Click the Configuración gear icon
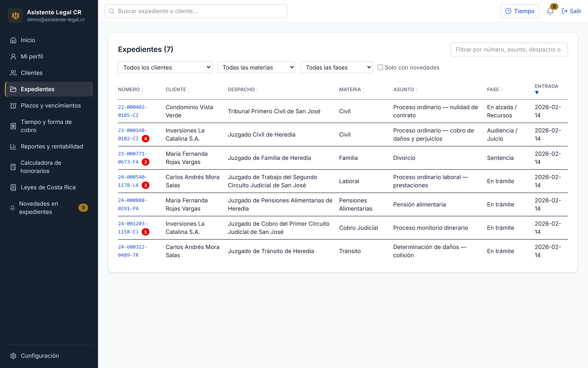Image resolution: width=588 pixels, height=368 pixels. [x=13, y=356]
